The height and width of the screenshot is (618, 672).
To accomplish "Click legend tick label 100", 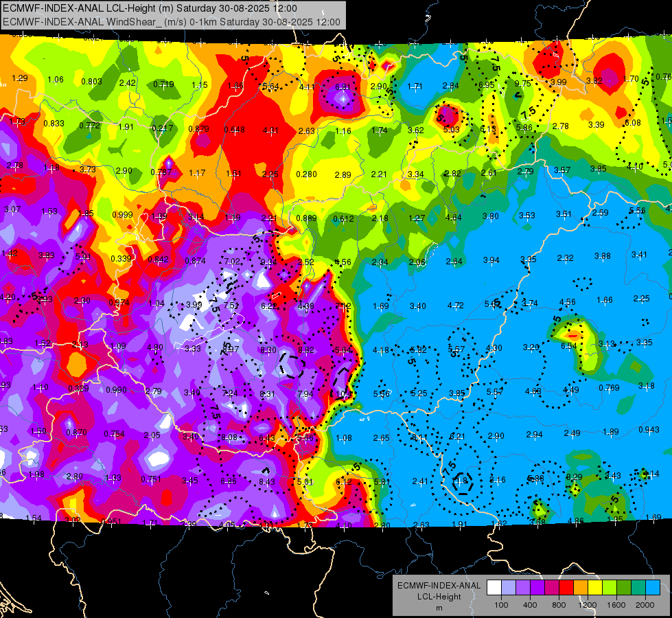I will (501, 605).
